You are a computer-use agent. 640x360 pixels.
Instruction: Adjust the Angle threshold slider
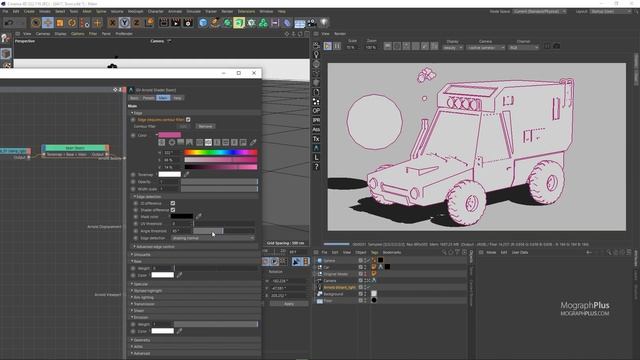tap(224, 231)
